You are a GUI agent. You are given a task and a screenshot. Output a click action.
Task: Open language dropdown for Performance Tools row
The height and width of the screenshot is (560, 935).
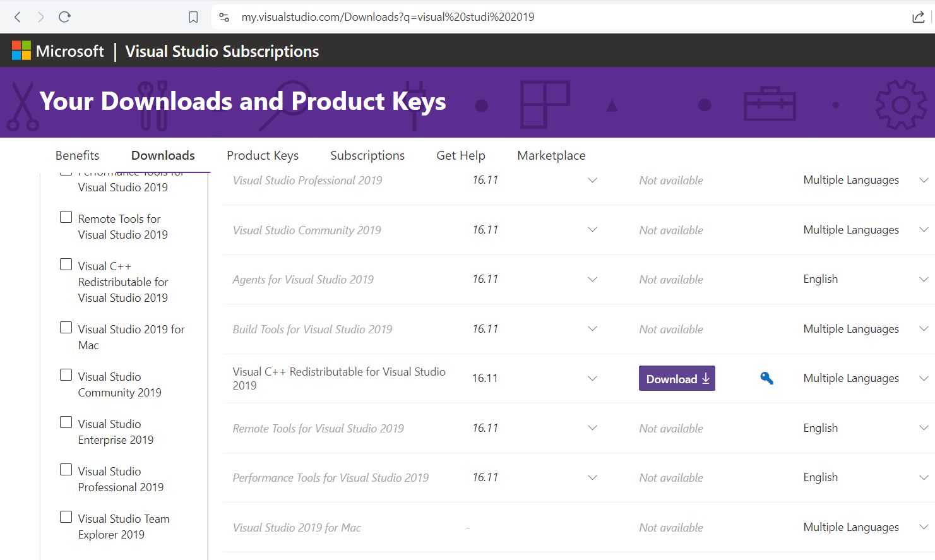(x=924, y=477)
